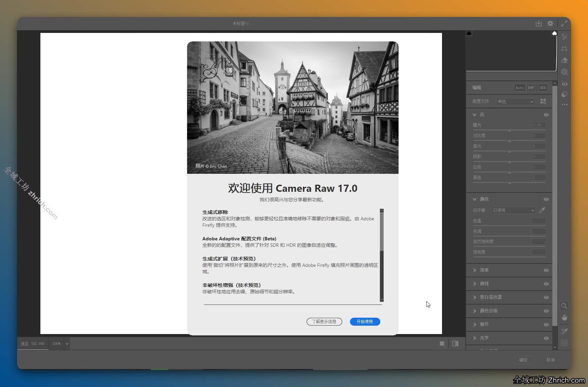This screenshot has width=588, height=387.
Task: Toggle visibility eye for 颜色分级 panel
Action: [x=546, y=311]
